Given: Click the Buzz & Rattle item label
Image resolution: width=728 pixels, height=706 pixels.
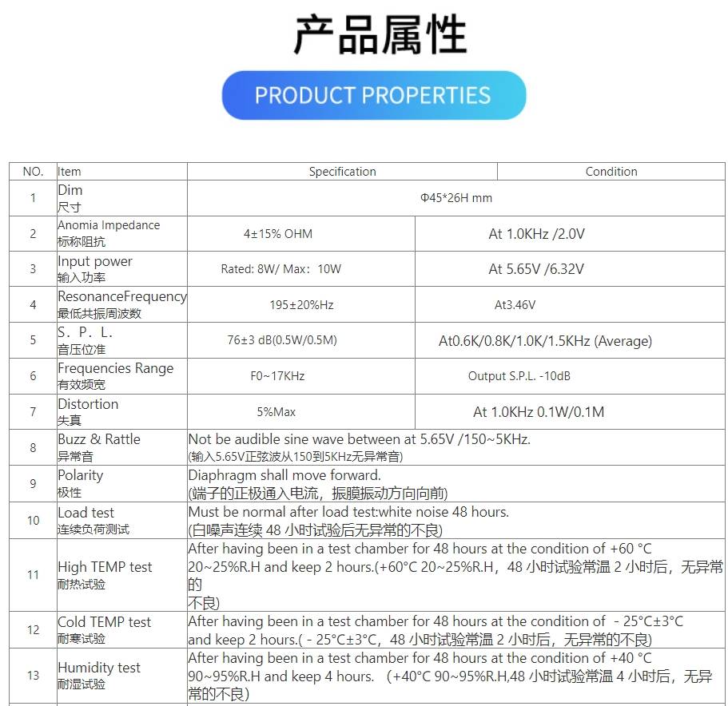Looking at the screenshot, I should tap(98, 439).
